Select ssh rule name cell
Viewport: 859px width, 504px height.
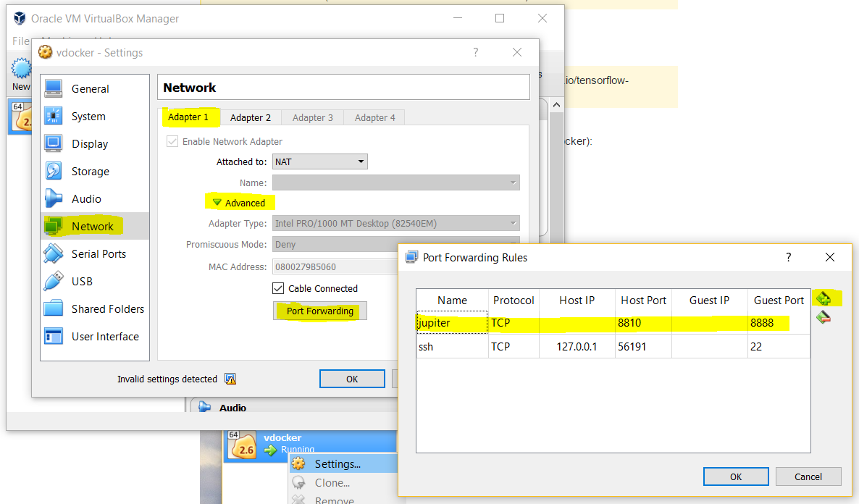tap(452, 346)
